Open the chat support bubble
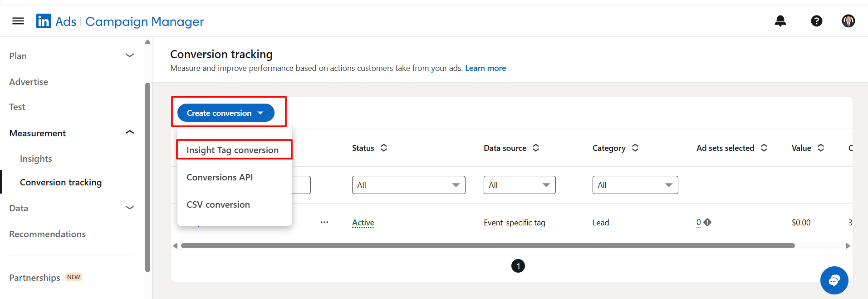 [834, 280]
